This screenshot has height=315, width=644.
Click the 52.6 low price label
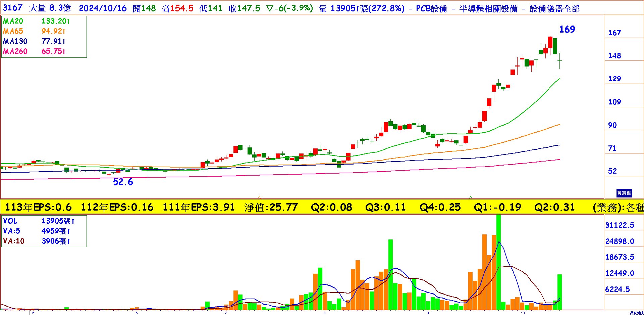[123, 182]
